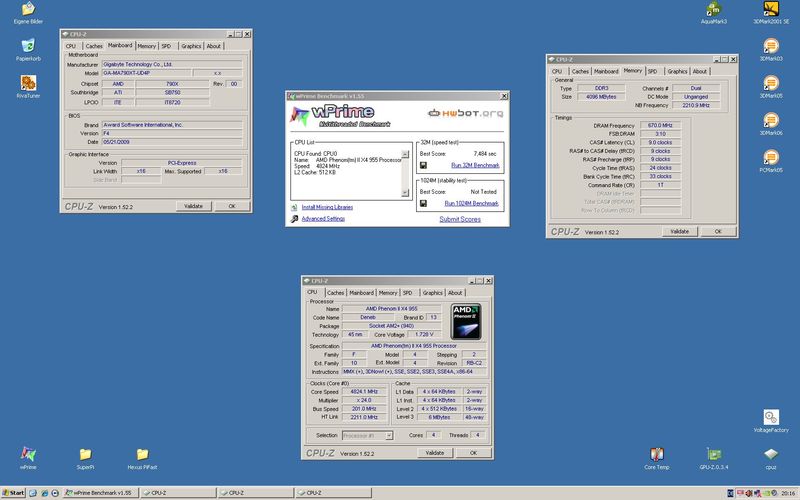Open Internet Explorer from quick launch
This screenshot has height=500, width=800.
pyautogui.click(x=44, y=493)
